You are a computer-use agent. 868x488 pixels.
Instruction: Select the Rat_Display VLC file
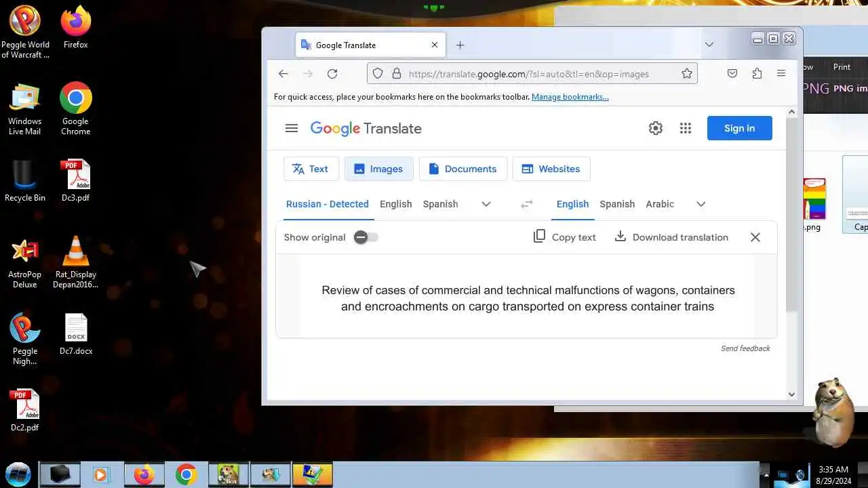(x=75, y=263)
